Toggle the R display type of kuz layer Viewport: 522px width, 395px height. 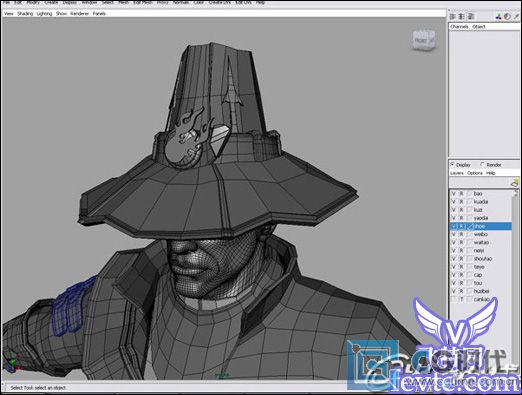pyautogui.click(x=462, y=210)
